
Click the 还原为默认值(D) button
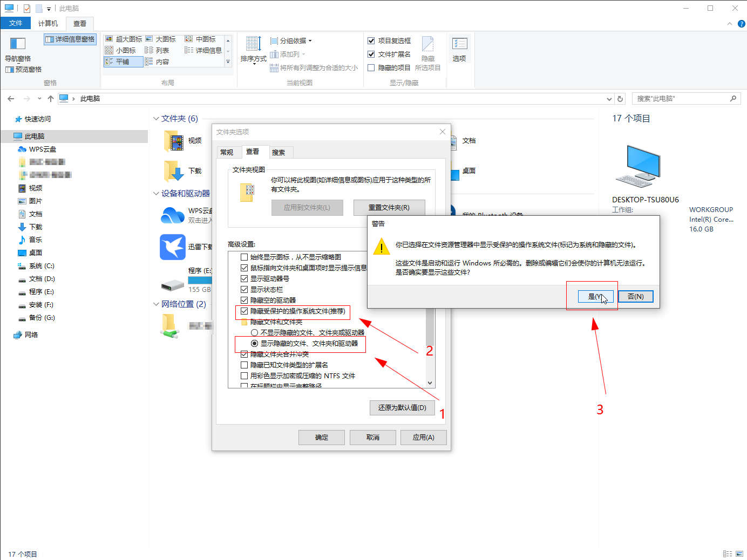(x=402, y=408)
